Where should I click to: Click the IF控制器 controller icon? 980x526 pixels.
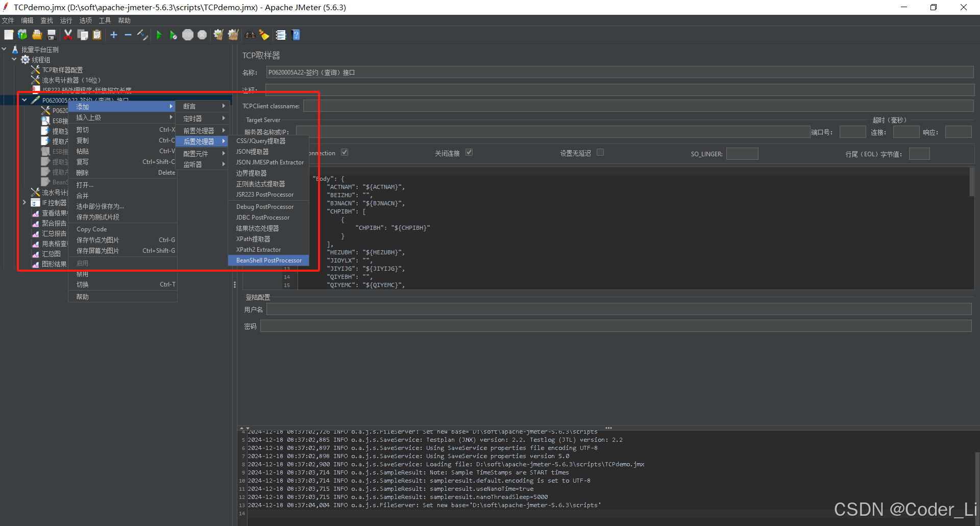35,203
